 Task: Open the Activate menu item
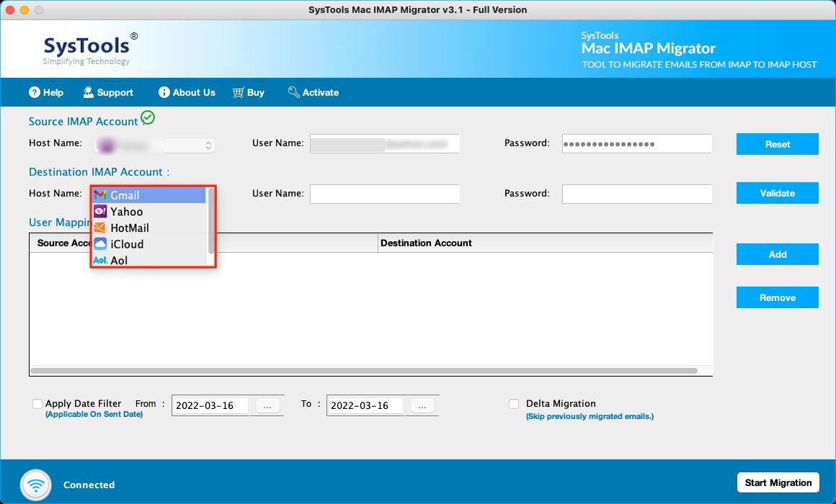313,92
